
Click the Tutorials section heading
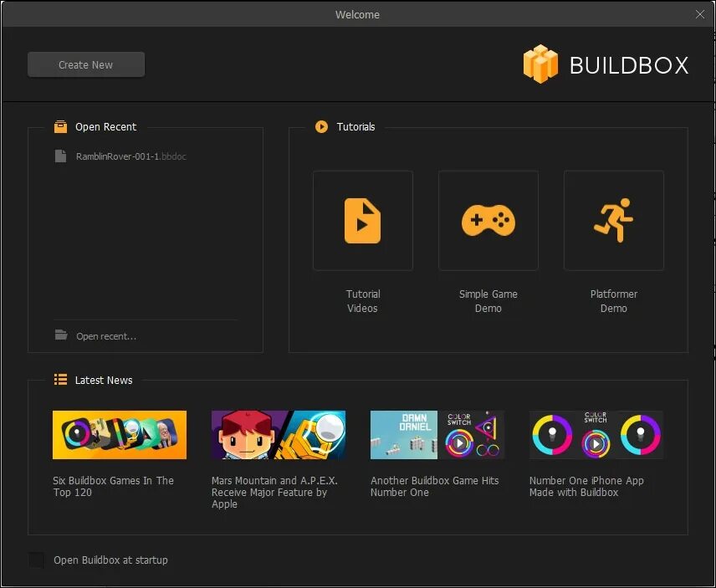point(355,127)
